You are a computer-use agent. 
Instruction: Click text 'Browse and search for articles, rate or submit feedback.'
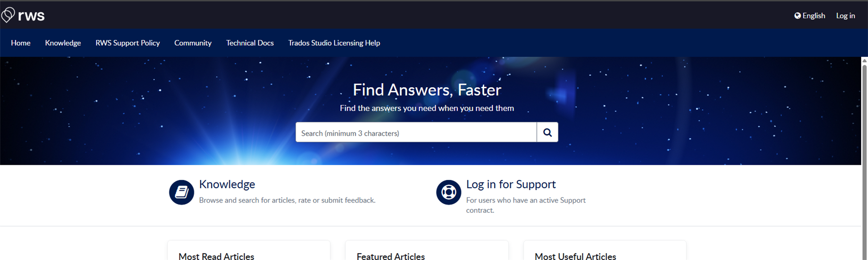click(287, 200)
